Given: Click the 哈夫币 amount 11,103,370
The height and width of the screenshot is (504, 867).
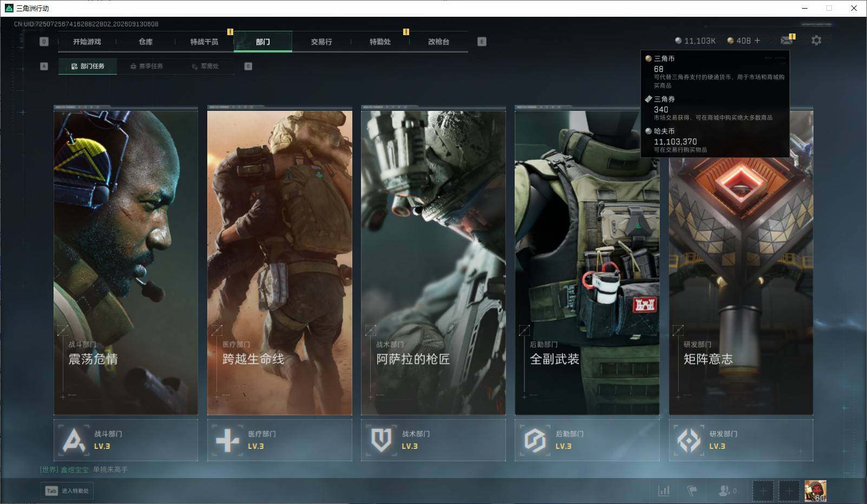Looking at the screenshot, I should click(x=675, y=142).
